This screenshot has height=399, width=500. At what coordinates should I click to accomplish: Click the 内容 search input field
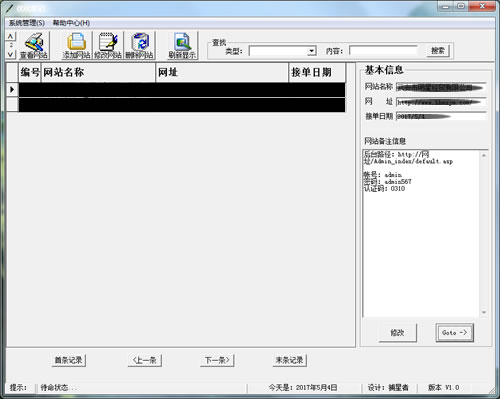(x=383, y=51)
